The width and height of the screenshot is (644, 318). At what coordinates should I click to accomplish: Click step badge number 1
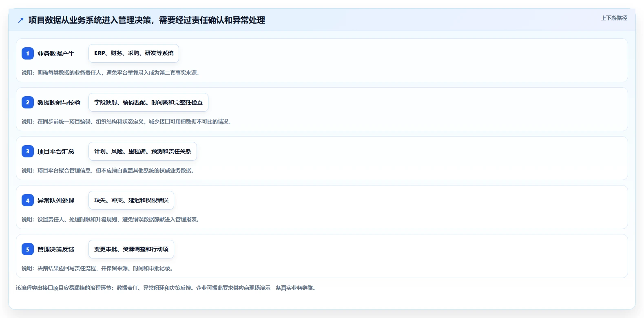tap(28, 53)
